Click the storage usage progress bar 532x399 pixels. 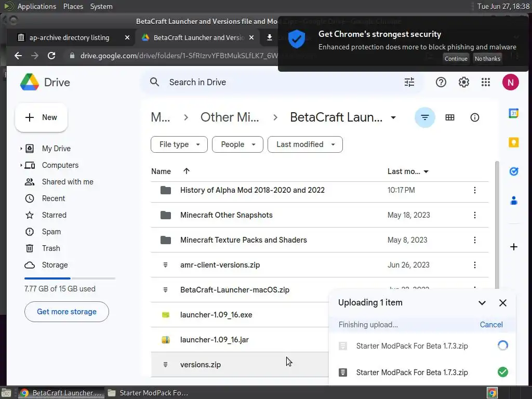70,278
